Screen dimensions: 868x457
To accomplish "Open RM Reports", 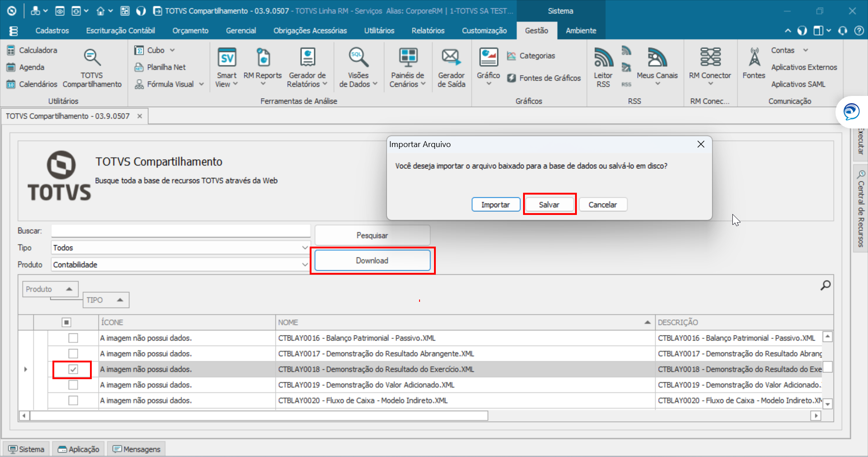I will pos(263,68).
